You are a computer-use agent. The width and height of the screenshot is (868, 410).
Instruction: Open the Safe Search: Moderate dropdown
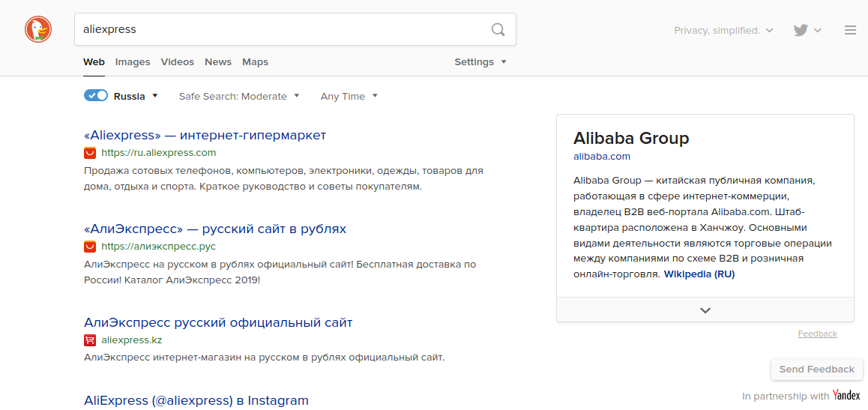click(239, 96)
